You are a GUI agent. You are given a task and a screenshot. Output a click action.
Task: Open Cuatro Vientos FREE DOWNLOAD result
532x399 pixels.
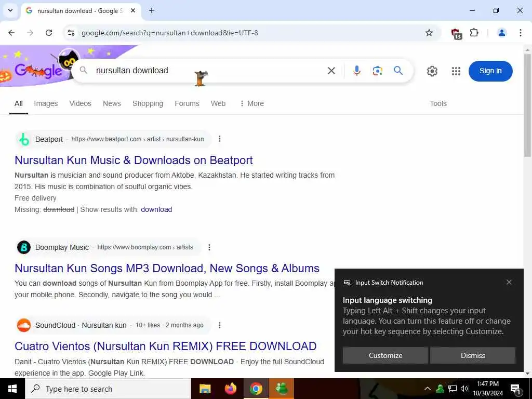(166, 346)
